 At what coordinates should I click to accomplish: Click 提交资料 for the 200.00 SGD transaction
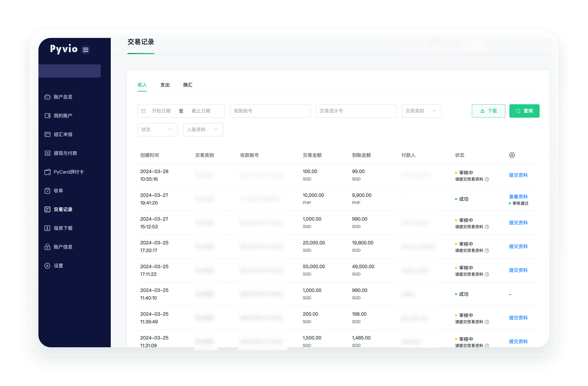518,318
